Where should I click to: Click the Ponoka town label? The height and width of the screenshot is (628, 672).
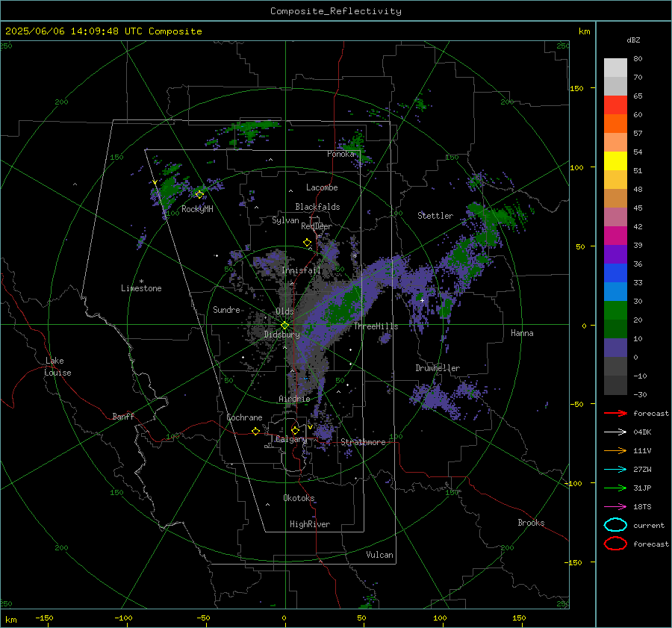[x=340, y=154]
